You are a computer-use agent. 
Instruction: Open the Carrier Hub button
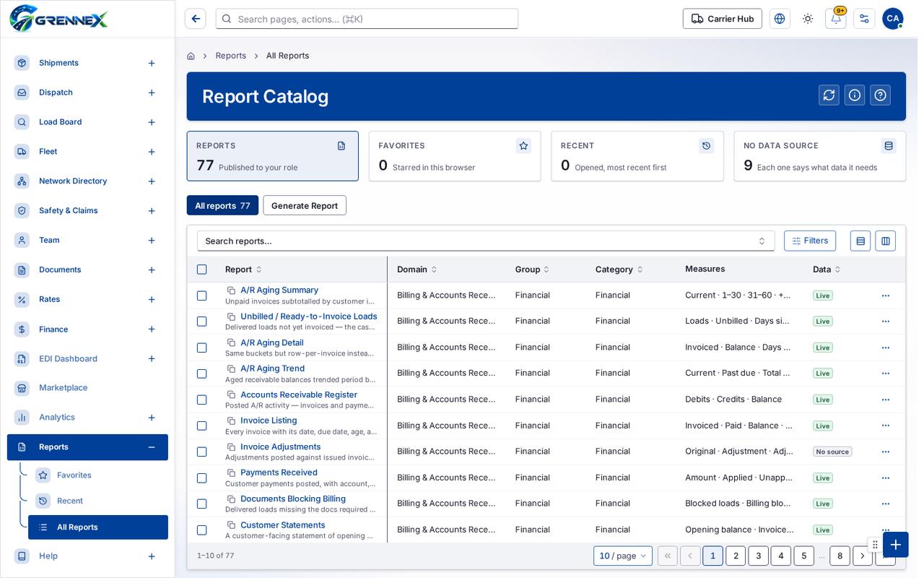(x=722, y=19)
